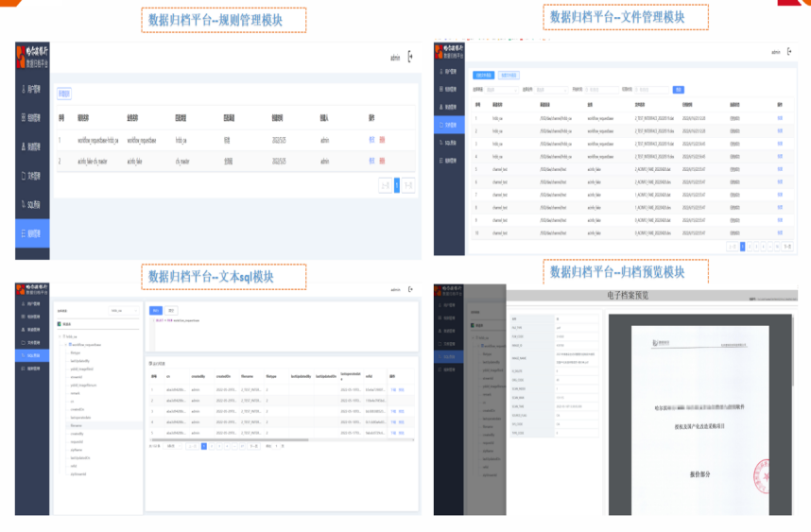Click red delete link for workflow_requestbase-hrbb_oa rule

382,140
